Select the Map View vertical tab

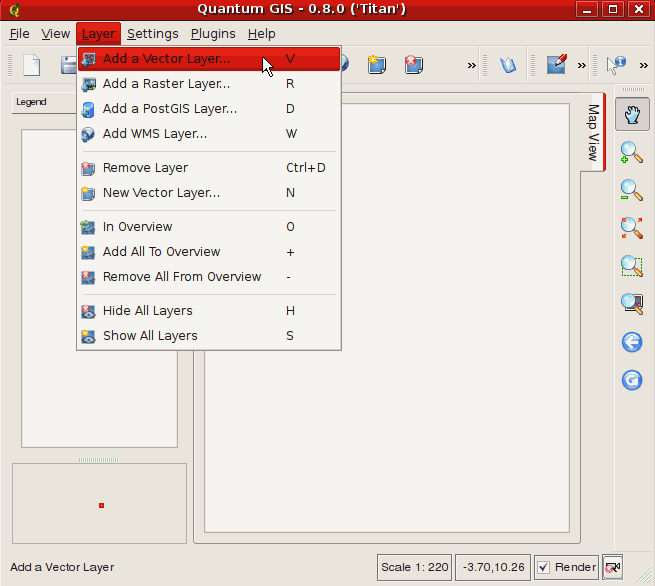593,132
